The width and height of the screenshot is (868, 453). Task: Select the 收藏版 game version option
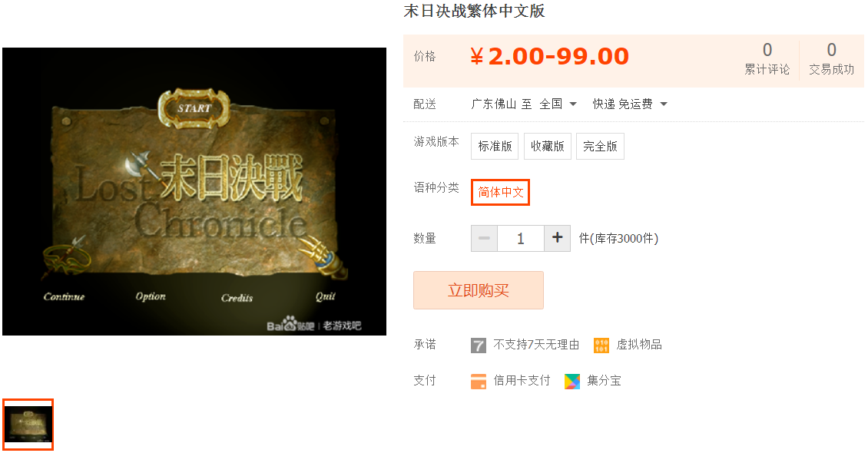[548, 146]
